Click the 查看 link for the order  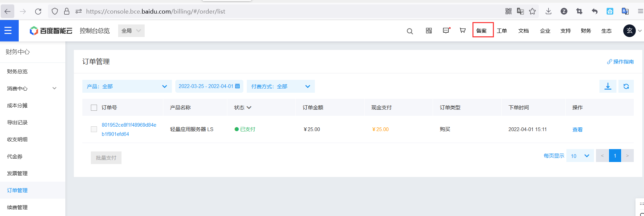click(x=577, y=129)
